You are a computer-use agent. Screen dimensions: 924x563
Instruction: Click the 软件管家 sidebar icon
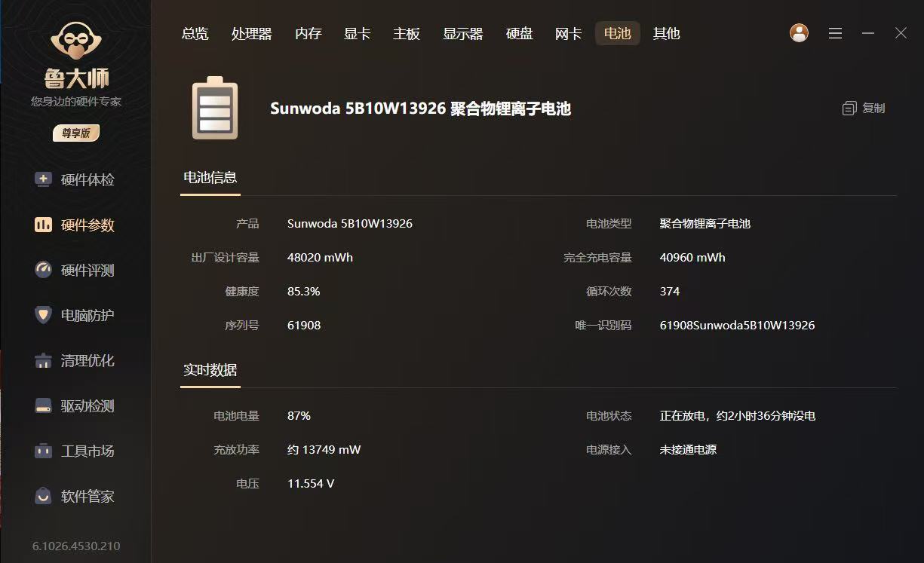coord(44,497)
